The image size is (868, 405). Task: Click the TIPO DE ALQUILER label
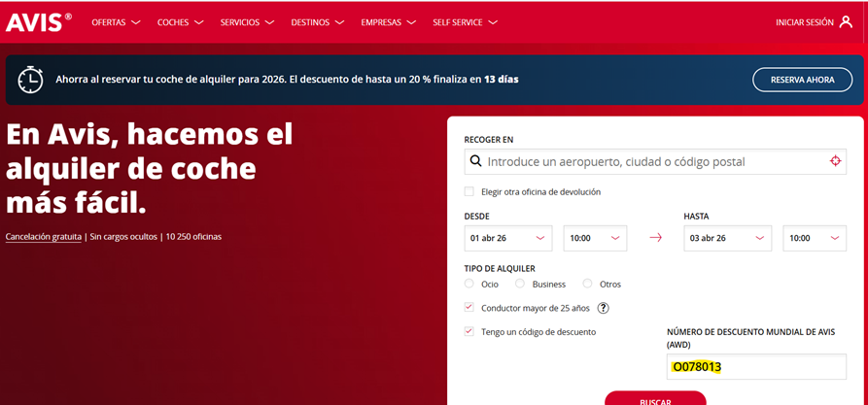pyautogui.click(x=500, y=269)
